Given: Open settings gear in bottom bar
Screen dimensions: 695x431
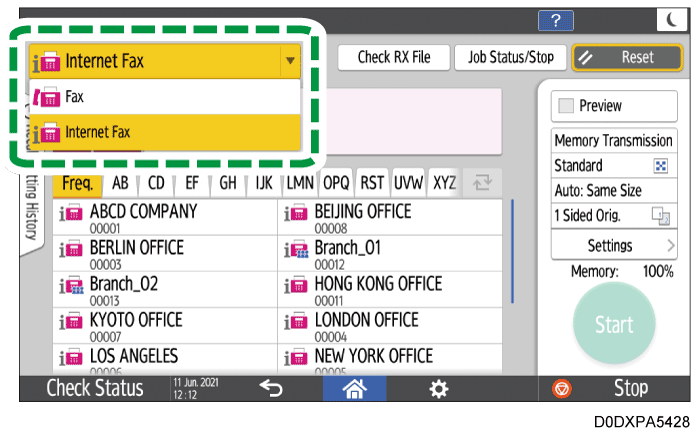Looking at the screenshot, I should tap(438, 389).
